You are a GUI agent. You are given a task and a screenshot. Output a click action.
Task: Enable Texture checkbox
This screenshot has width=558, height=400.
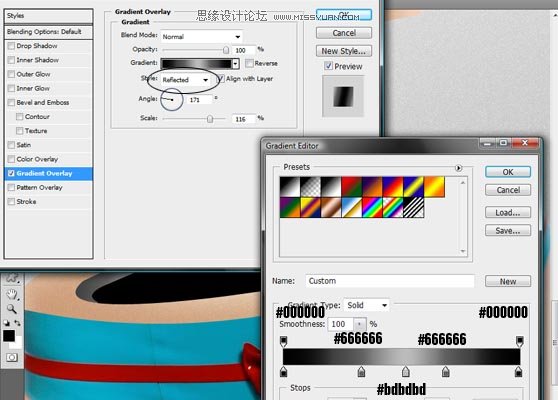[x=20, y=131]
